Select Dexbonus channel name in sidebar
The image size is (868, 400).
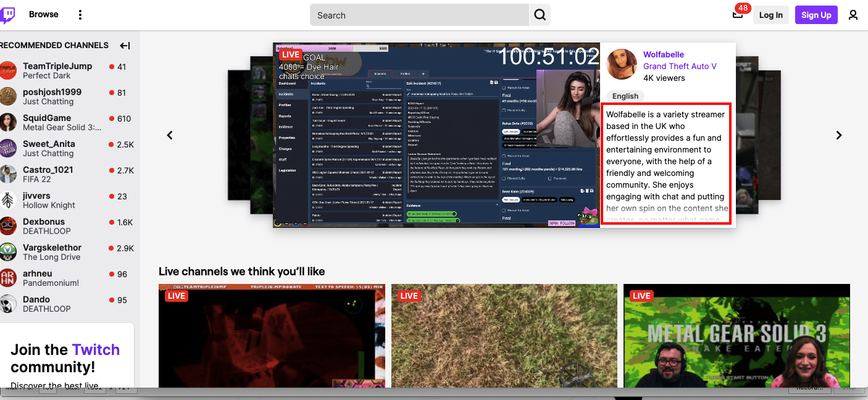[x=44, y=222]
